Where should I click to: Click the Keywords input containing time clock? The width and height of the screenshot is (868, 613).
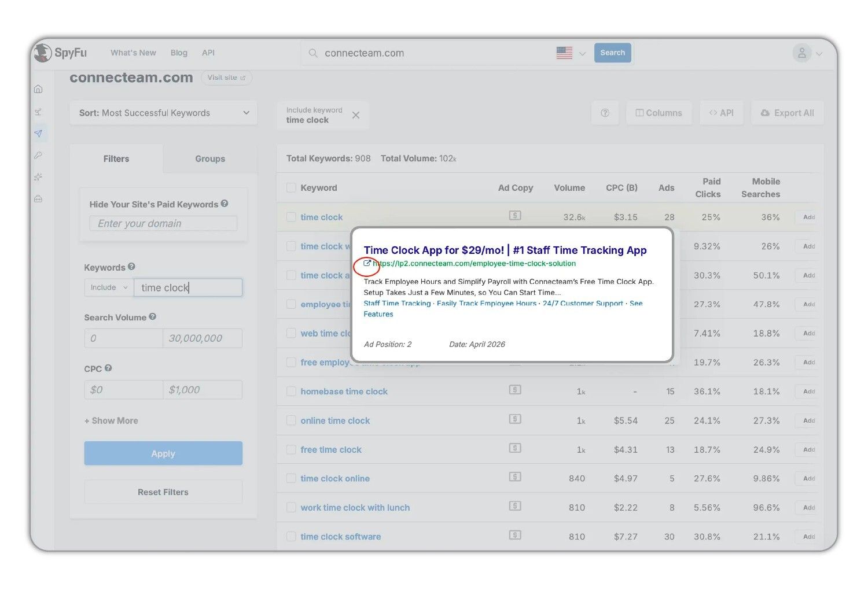click(188, 287)
